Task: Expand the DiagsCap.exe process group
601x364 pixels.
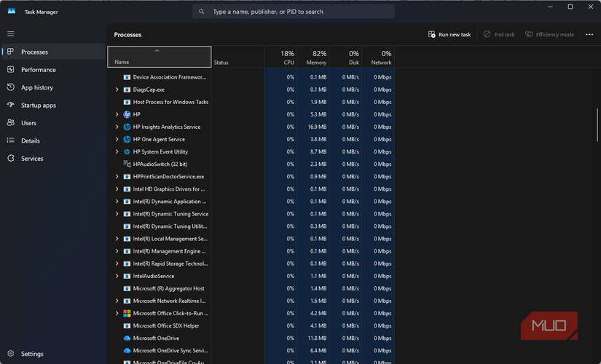Action: pos(117,90)
